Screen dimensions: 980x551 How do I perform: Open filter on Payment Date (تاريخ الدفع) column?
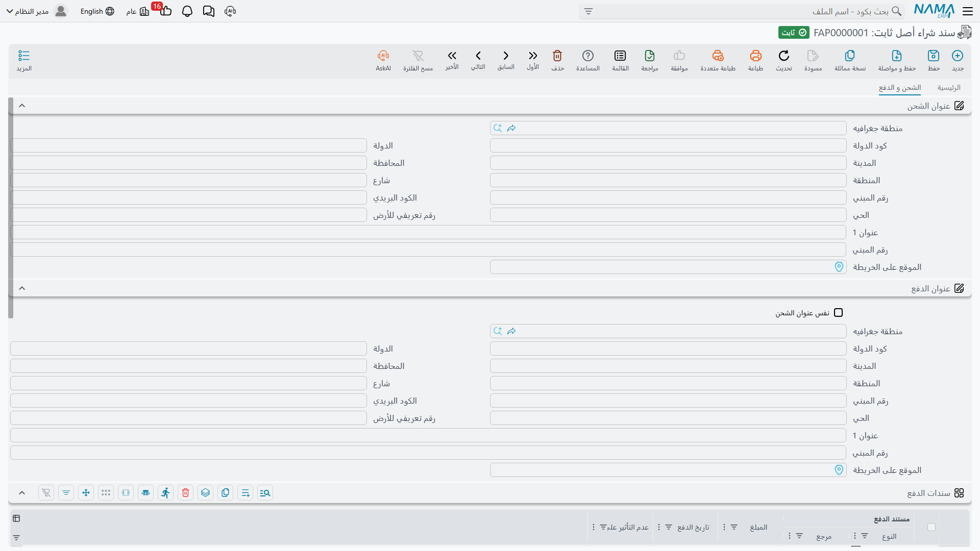pos(669,527)
